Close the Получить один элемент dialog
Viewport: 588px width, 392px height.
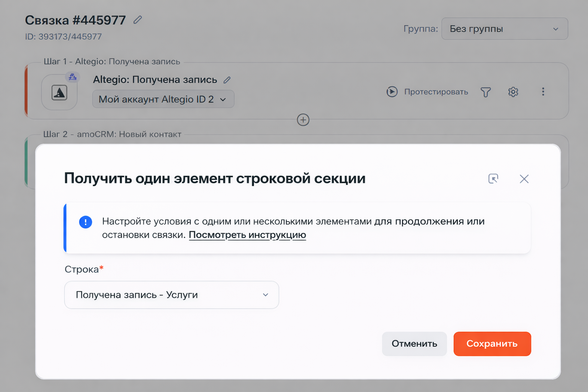524,179
